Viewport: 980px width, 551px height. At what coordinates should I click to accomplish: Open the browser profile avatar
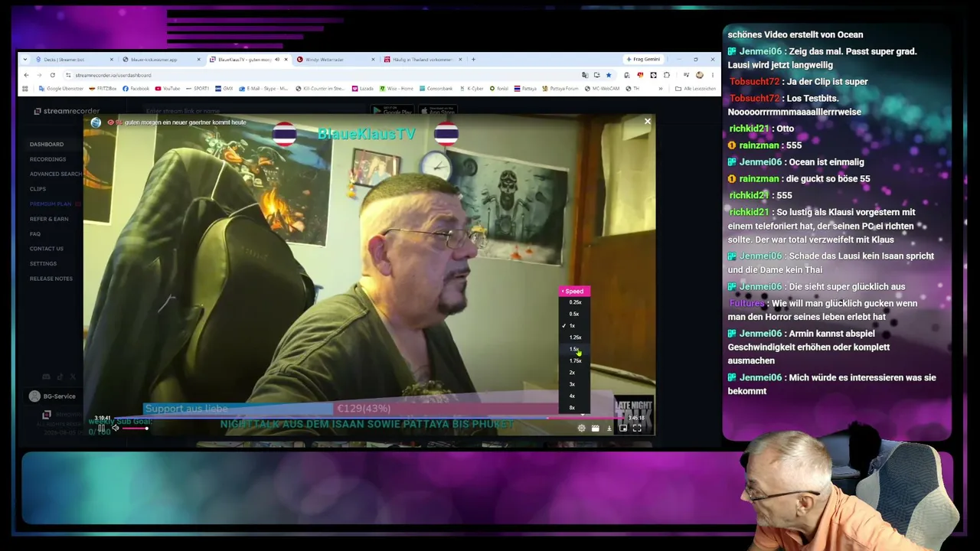[x=700, y=75]
